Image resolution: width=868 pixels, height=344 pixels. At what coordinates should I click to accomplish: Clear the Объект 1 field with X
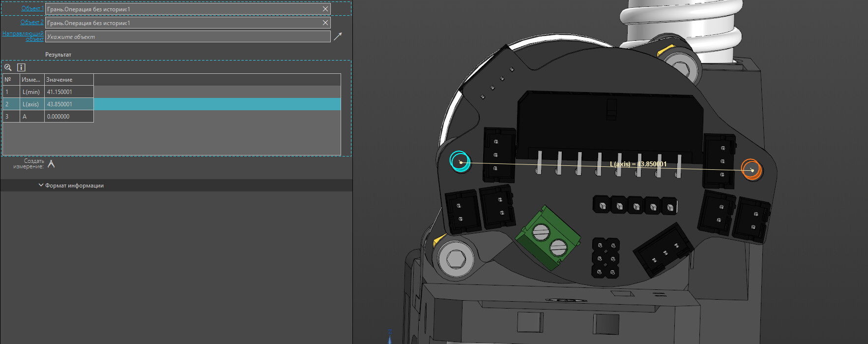(325, 9)
